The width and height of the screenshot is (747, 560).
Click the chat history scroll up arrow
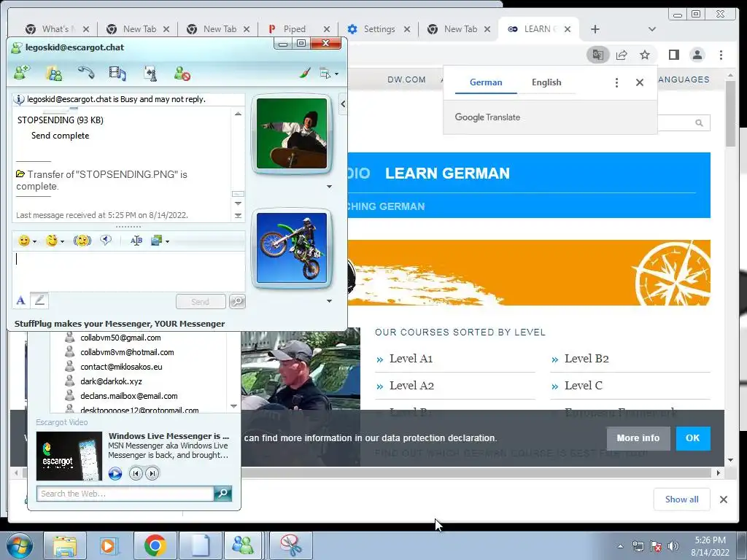[238, 114]
